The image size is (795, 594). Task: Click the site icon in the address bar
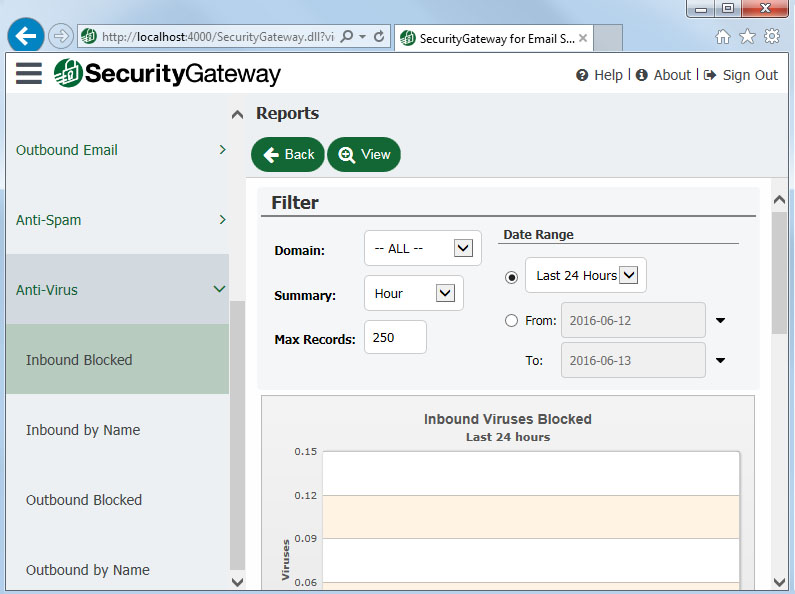[x=89, y=36]
